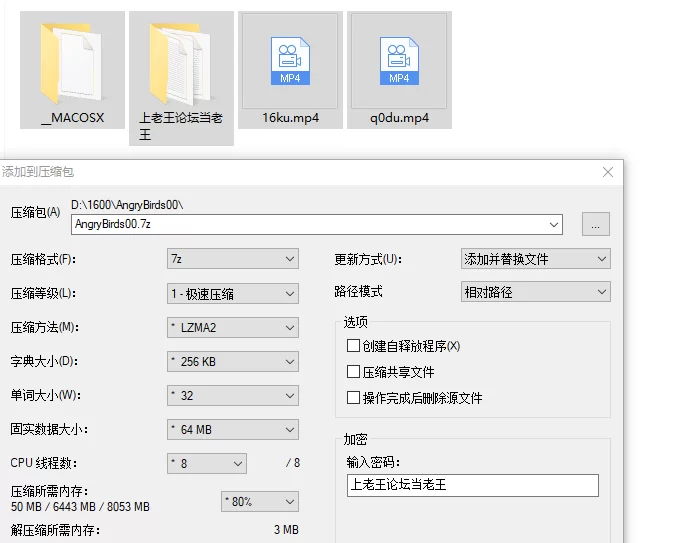Image resolution: width=694 pixels, height=543 pixels.
Task: Enable the 创建自释放程序 checkbox
Action: point(353,346)
